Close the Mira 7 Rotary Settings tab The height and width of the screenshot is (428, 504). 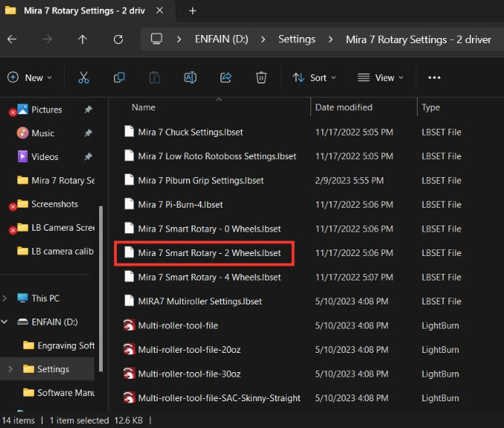tap(159, 10)
